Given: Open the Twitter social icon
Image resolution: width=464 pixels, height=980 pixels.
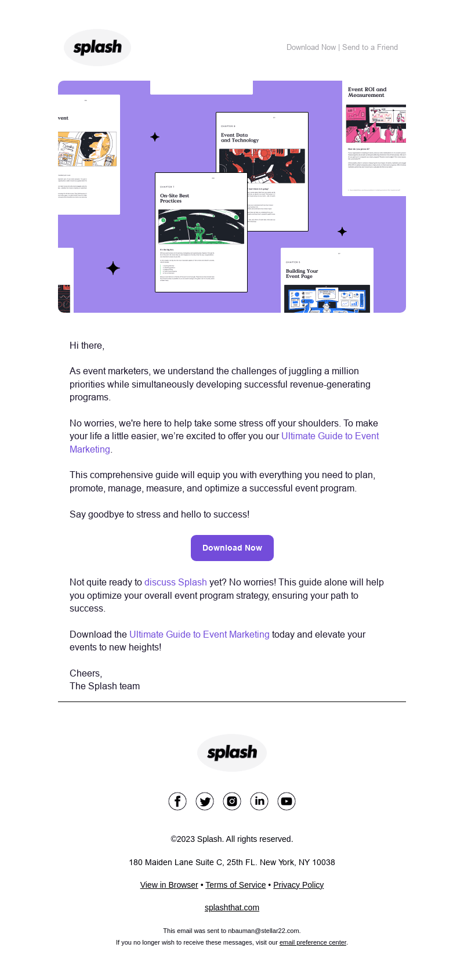Looking at the screenshot, I should pos(205,801).
